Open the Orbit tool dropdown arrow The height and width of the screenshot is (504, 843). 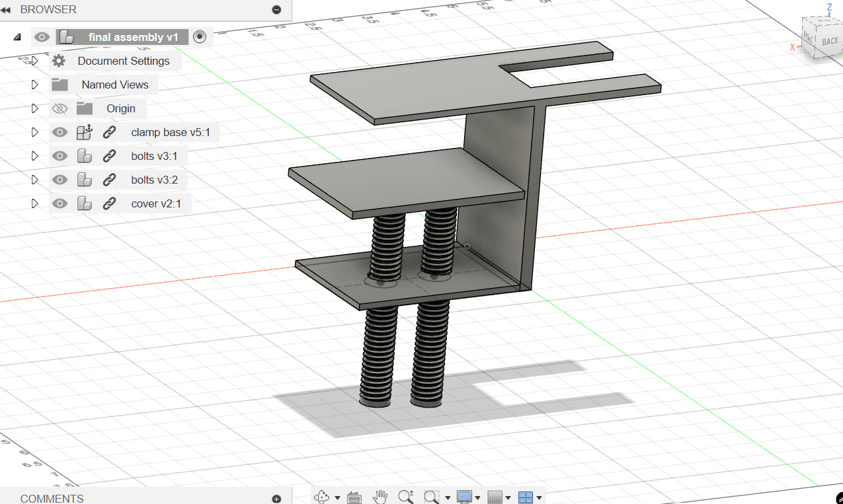coord(337,498)
